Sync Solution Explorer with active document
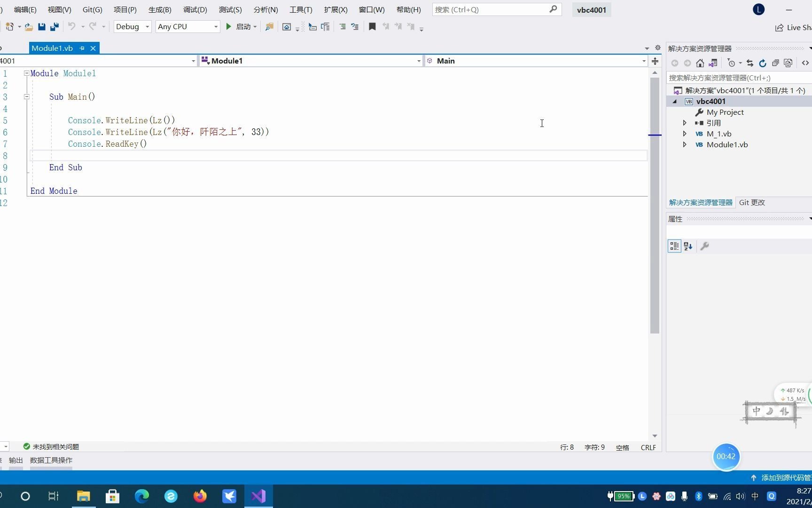 pos(750,63)
